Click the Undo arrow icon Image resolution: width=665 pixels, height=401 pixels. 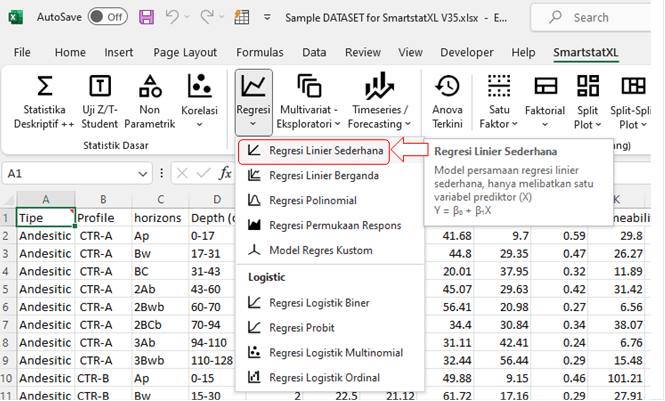click(172, 17)
